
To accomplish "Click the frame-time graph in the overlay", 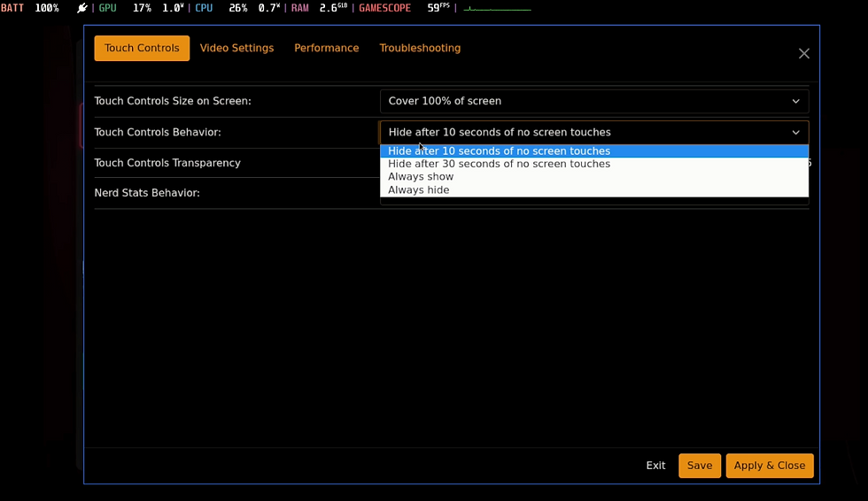I will point(497,9).
